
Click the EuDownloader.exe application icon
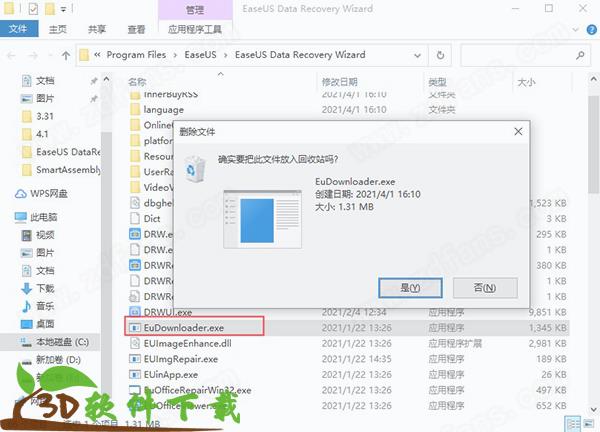click(x=135, y=328)
